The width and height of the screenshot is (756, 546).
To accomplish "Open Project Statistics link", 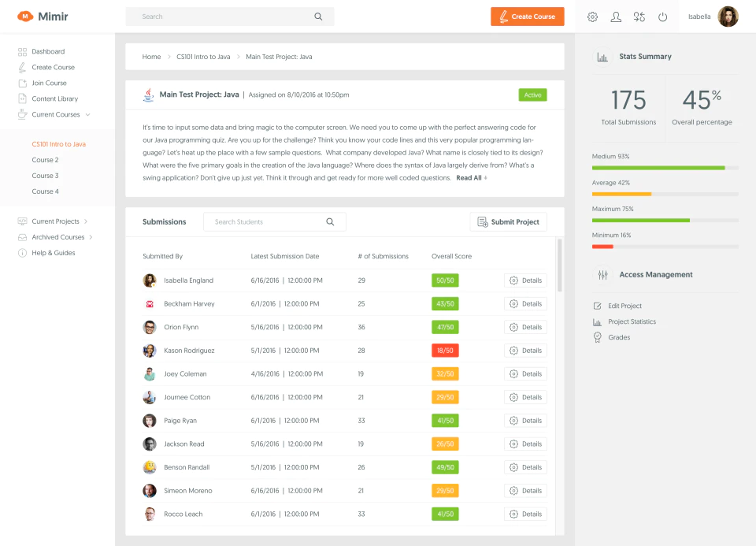I will pyautogui.click(x=632, y=321).
